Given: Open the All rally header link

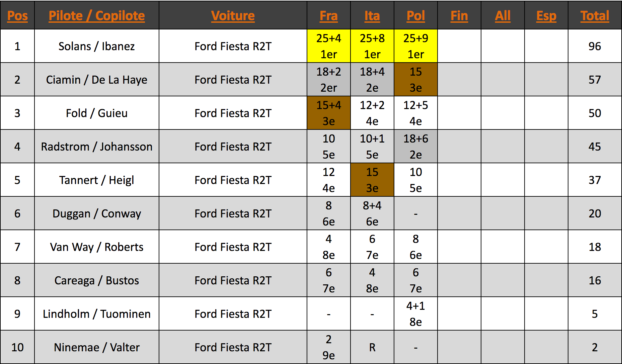Looking at the screenshot, I should [503, 16].
